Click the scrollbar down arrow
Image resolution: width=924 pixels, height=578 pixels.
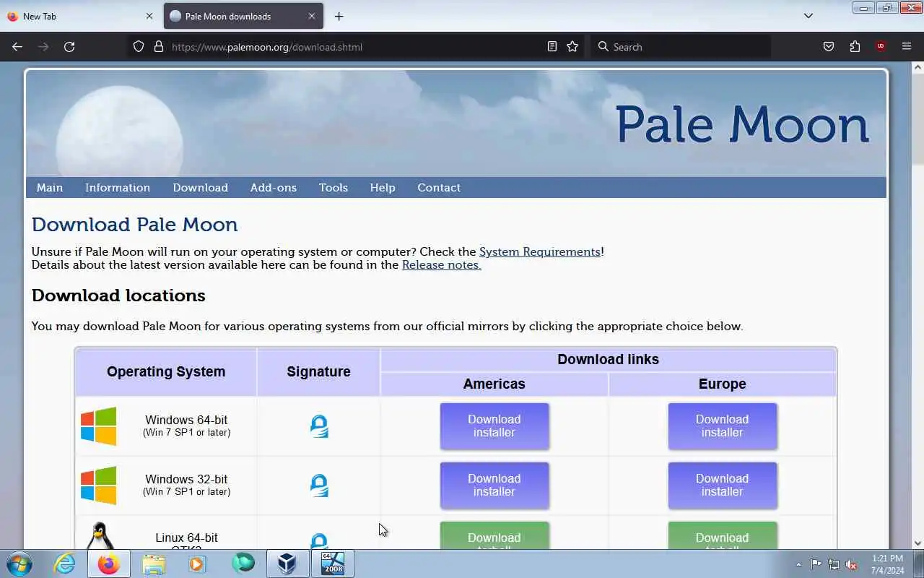pos(918,543)
